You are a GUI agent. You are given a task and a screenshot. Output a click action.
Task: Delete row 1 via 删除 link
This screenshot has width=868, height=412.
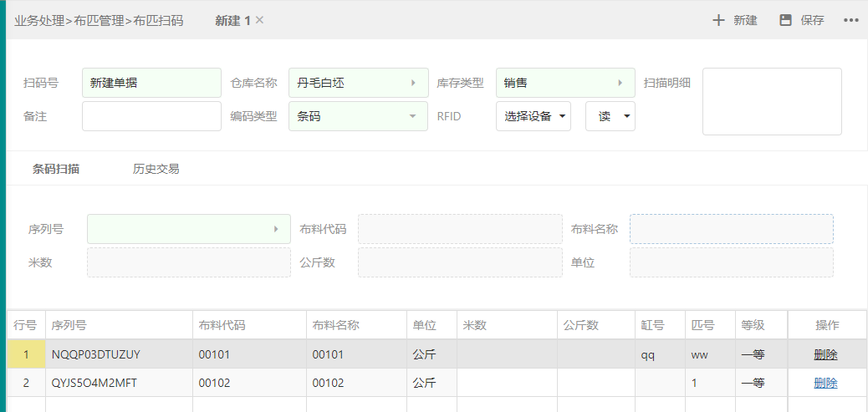pyautogui.click(x=825, y=354)
